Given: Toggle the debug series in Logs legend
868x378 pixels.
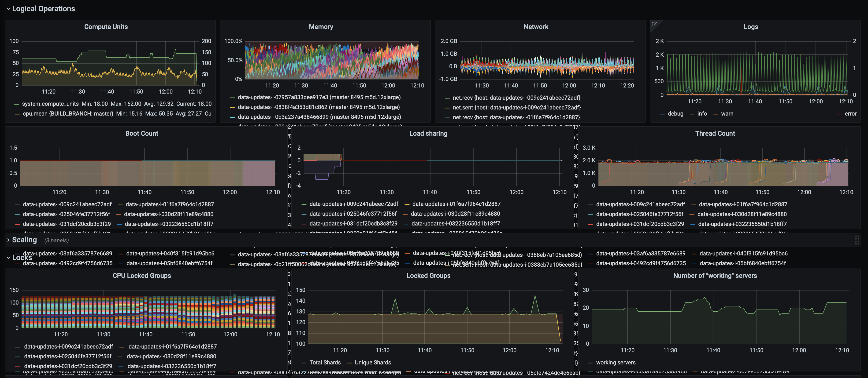Looking at the screenshot, I should [x=675, y=114].
